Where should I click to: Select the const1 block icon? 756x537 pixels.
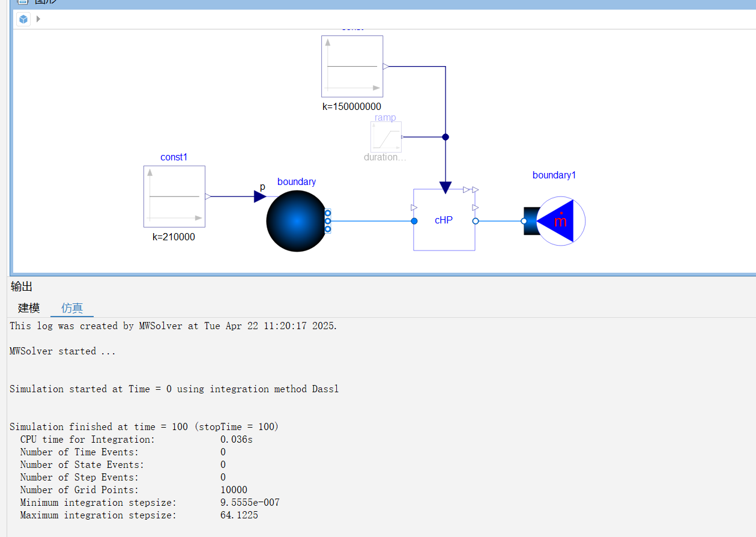pos(174,196)
